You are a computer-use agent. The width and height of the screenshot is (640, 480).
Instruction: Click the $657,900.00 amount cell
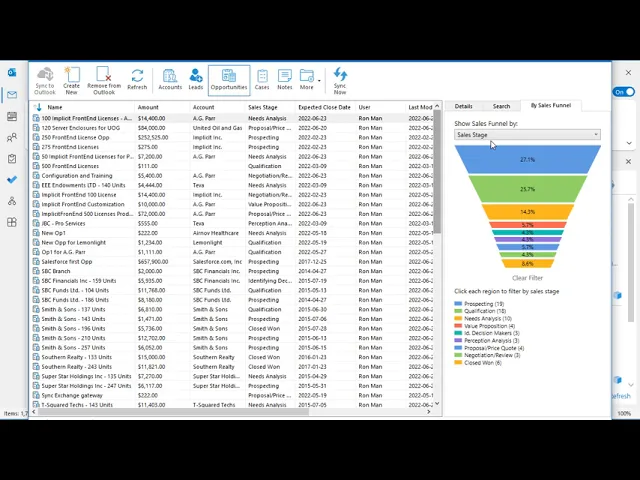click(153, 262)
